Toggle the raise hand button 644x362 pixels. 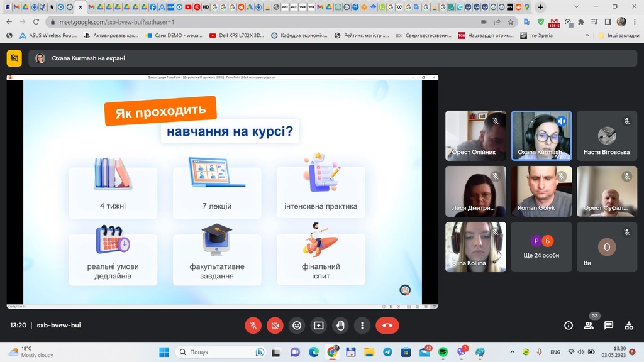(340, 326)
